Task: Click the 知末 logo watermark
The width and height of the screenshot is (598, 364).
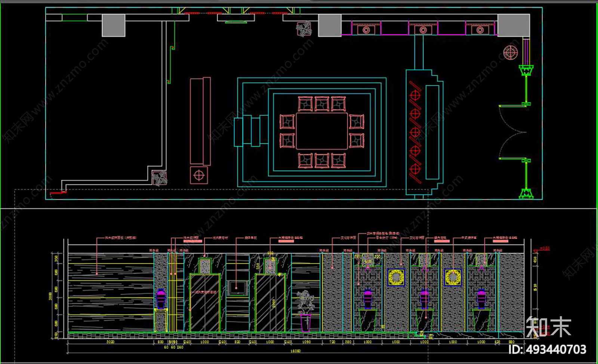Action: [548, 327]
